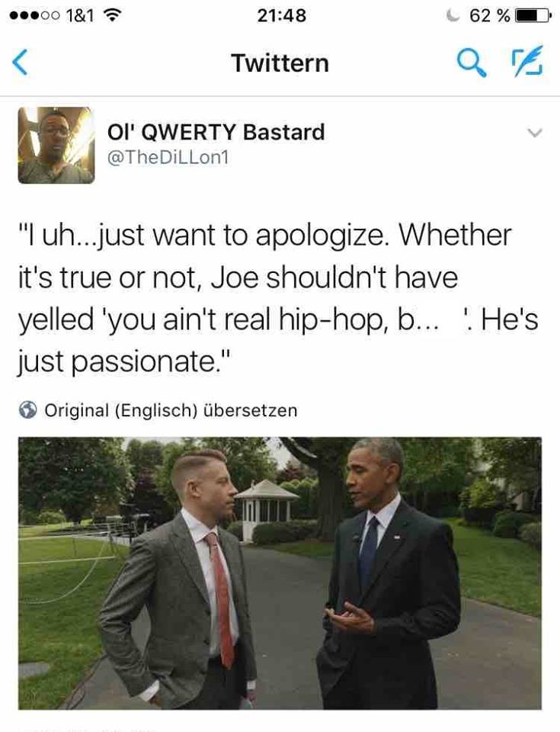Tap the Do Not Disturb moon icon
The width and height of the screenshot is (560, 732).
point(453,15)
